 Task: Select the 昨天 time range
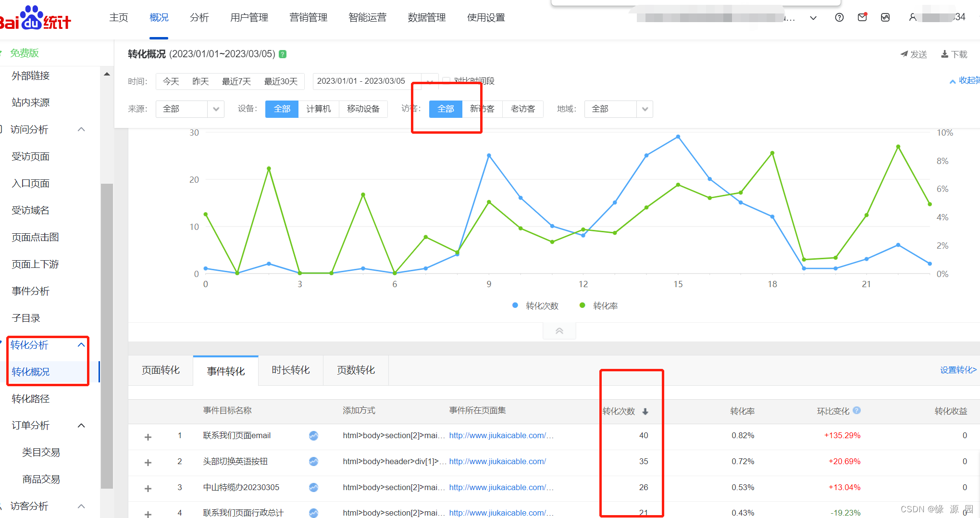point(200,81)
